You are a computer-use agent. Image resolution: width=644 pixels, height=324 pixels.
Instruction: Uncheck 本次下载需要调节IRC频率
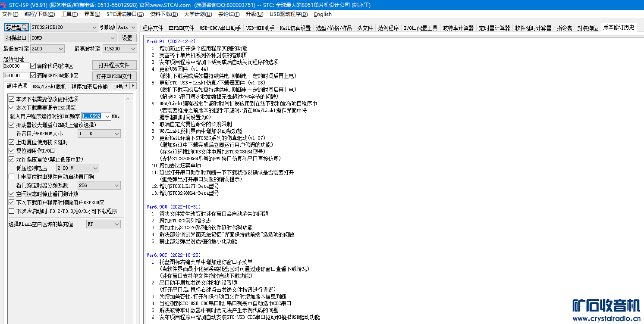tap(12, 108)
